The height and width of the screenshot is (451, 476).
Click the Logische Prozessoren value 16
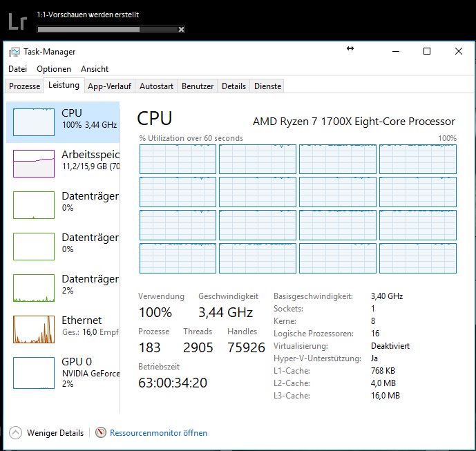pos(375,333)
